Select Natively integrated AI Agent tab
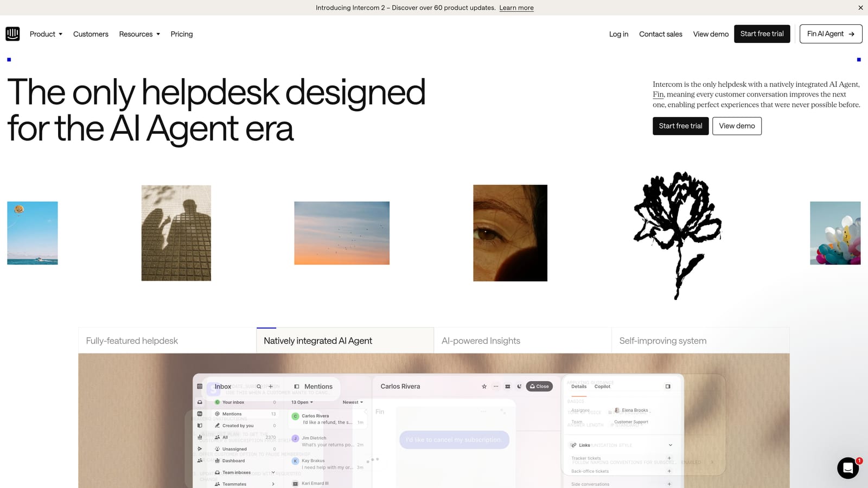 tap(345, 341)
